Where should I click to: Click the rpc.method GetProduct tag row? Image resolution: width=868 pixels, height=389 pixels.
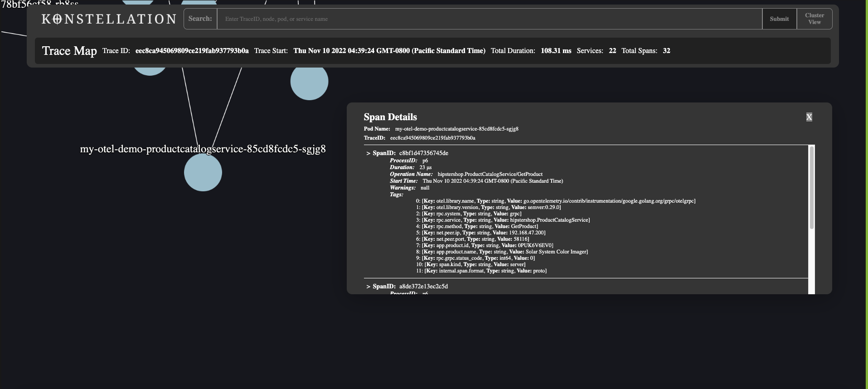(477, 226)
